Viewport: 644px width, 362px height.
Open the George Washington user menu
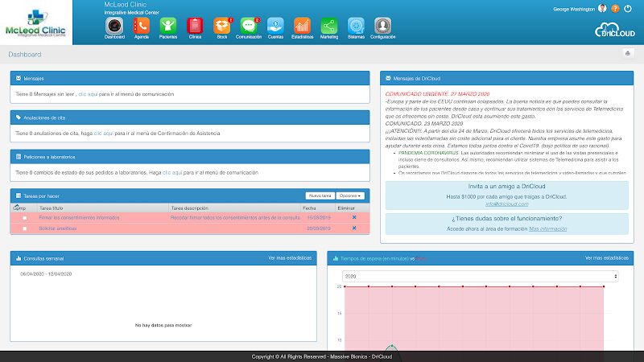coord(580,9)
